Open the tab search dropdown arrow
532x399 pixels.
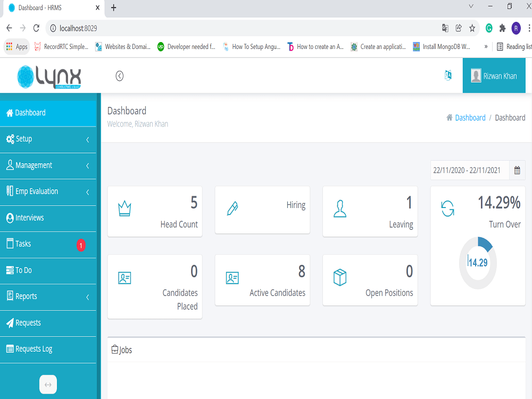coord(471,6)
